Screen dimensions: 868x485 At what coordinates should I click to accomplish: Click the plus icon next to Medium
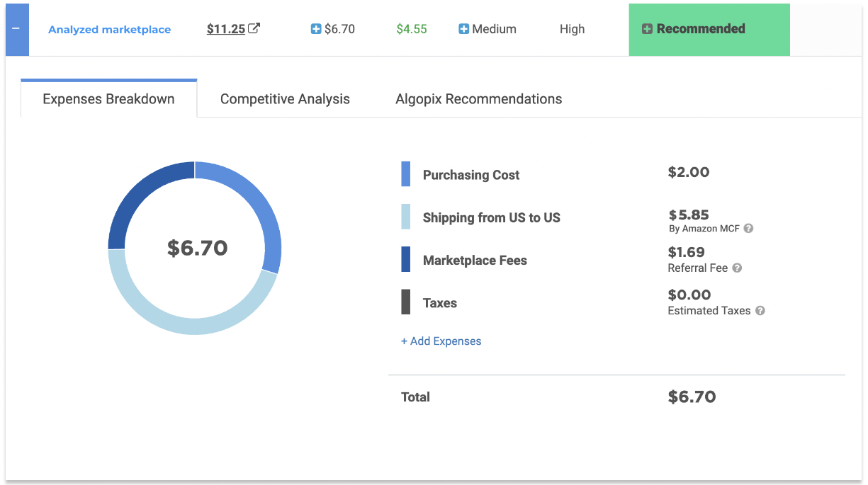tap(464, 29)
